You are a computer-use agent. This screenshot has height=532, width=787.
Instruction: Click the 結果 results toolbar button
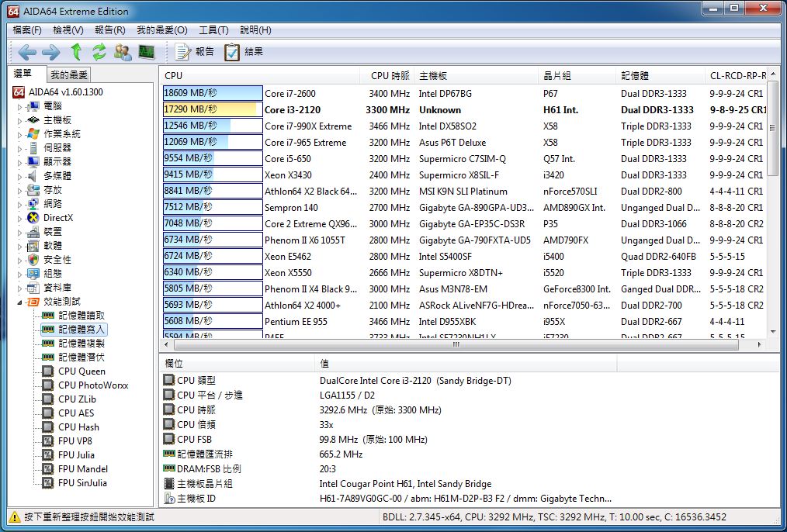click(244, 51)
